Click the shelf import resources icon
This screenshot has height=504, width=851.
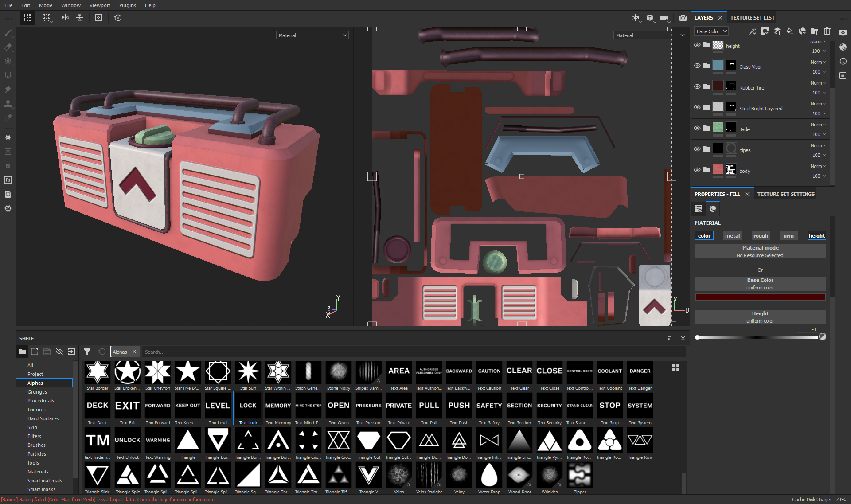coord(72,352)
